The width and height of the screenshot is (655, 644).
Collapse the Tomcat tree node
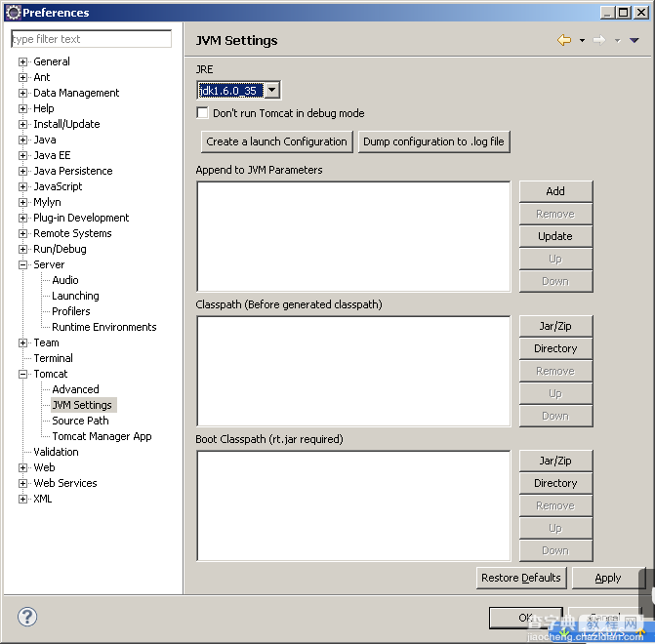(x=23, y=375)
